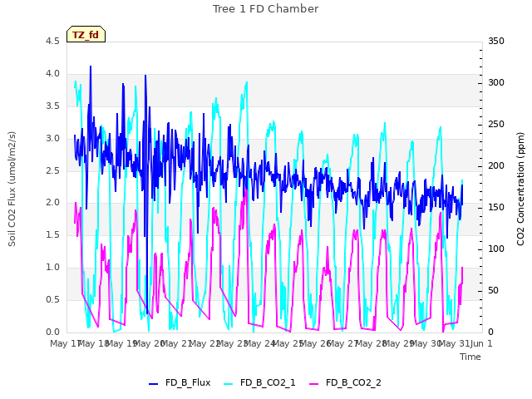Click the cyan CO2_1 peak on May 23
The height and width of the screenshot is (399, 532).
click(246, 82)
